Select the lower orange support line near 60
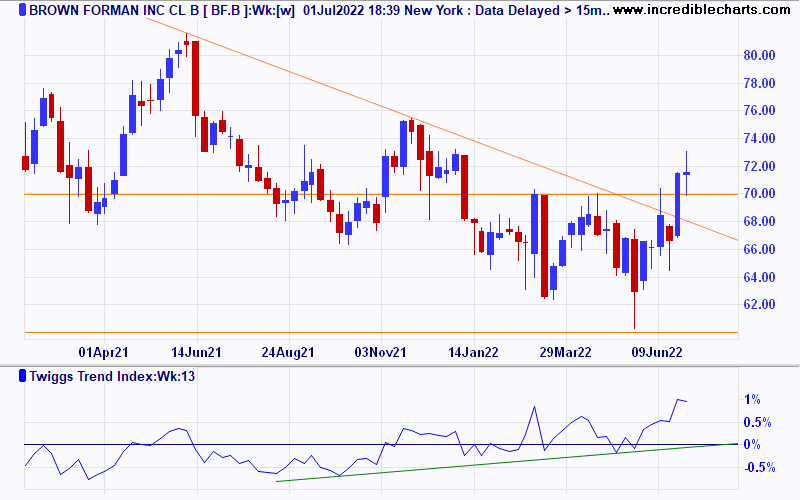 (381, 333)
